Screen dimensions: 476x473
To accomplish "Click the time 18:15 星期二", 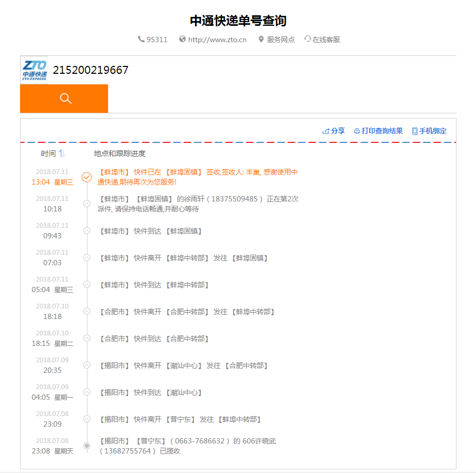I will [x=53, y=343].
